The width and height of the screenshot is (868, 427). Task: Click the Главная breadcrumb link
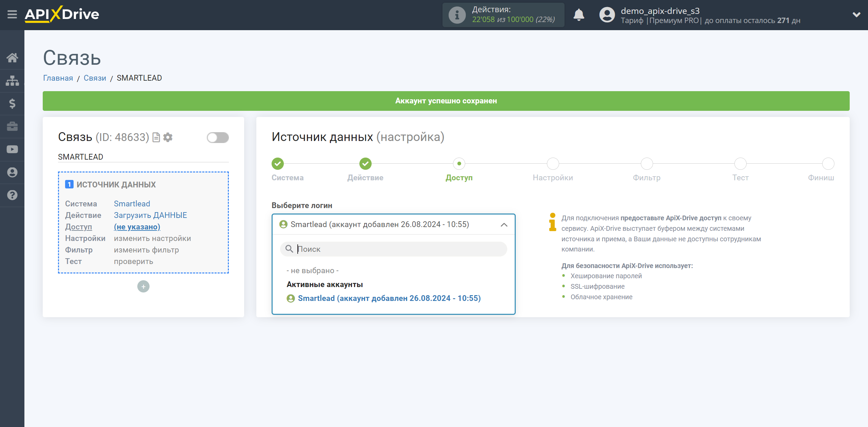point(58,78)
